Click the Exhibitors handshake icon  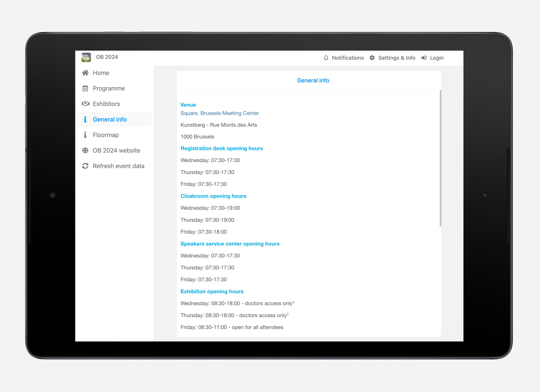tap(85, 104)
